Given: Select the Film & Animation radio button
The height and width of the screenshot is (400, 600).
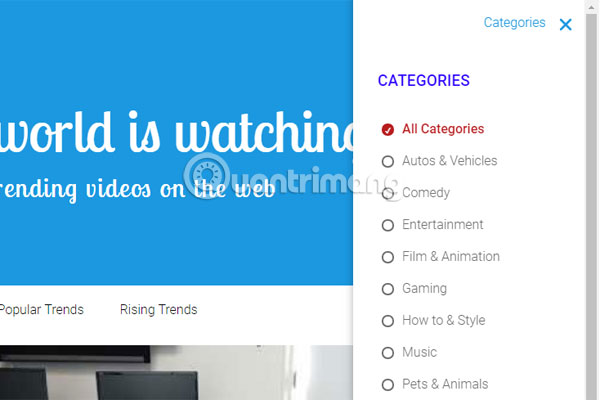Looking at the screenshot, I should (x=388, y=257).
